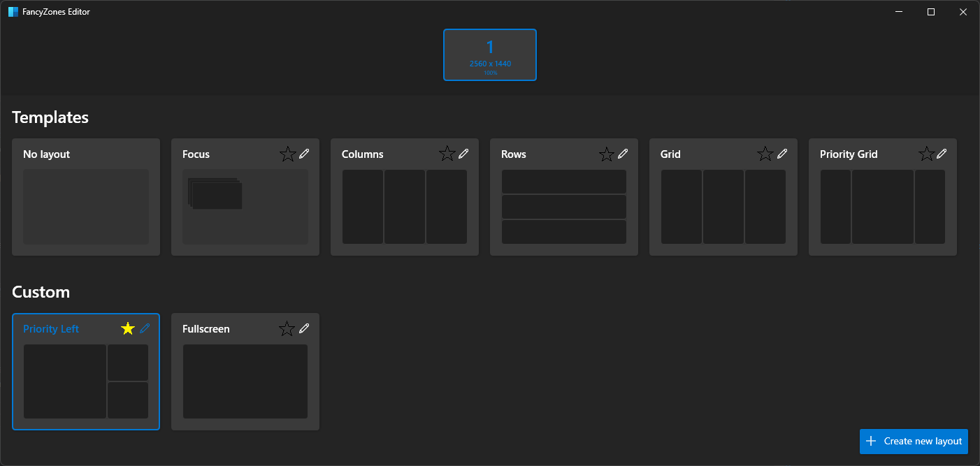
Task: Apply the Priority Grid layout preview
Action: [x=883, y=207]
